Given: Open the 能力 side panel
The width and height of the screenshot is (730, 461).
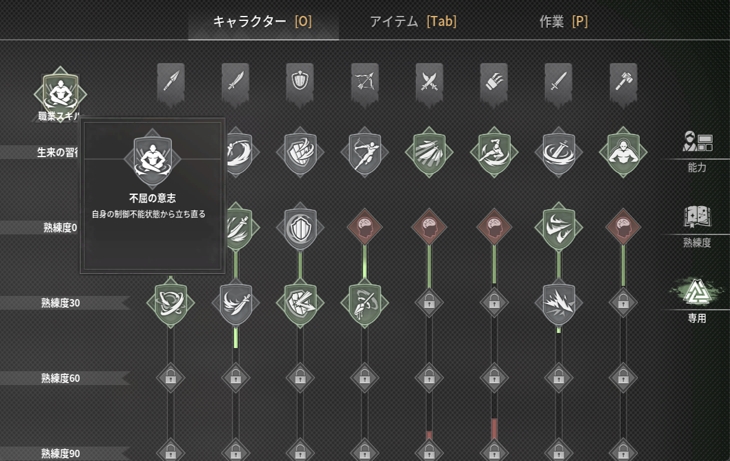Looking at the screenshot, I should (x=697, y=151).
